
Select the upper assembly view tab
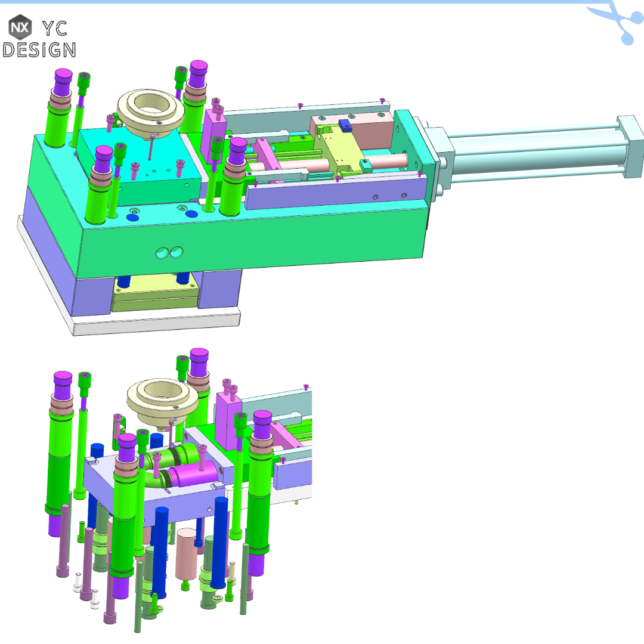(239, 179)
